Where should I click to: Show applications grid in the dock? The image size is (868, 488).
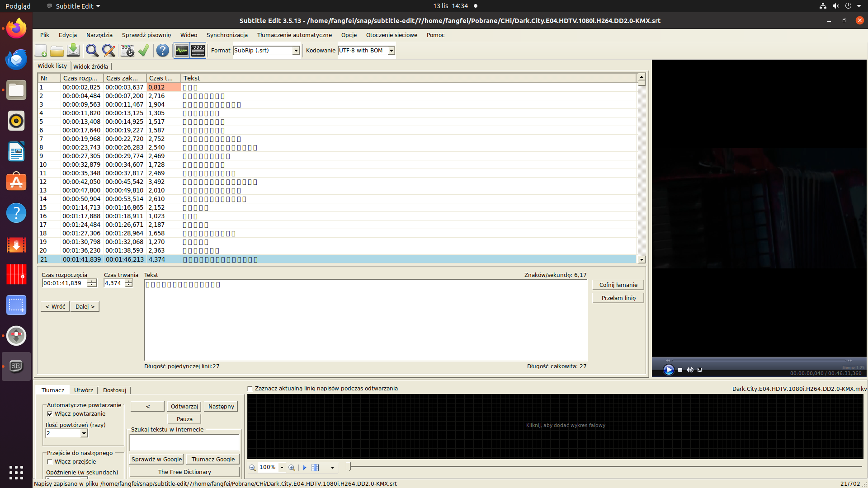coord(16,473)
